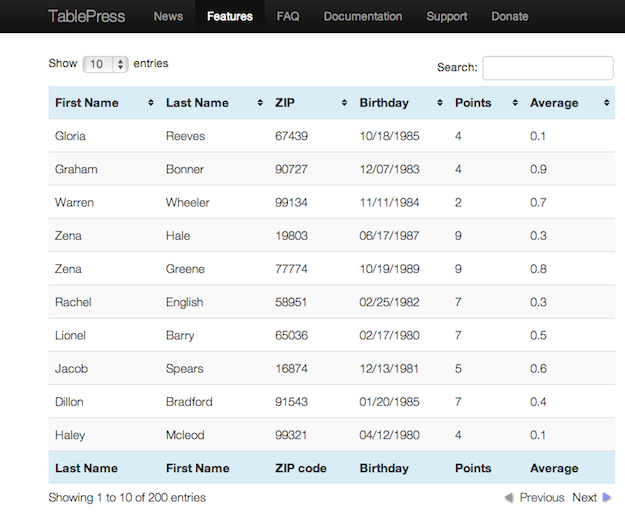Visit the Donate page

510,16
